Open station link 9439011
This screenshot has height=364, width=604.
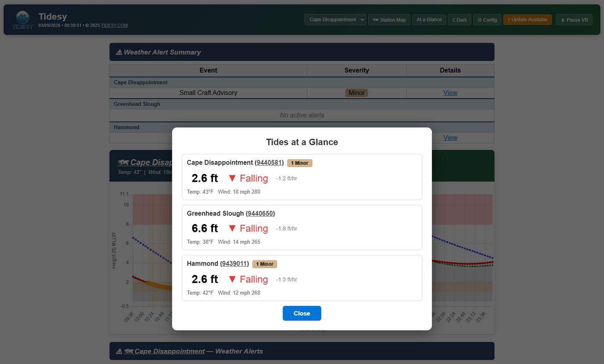click(234, 264)
